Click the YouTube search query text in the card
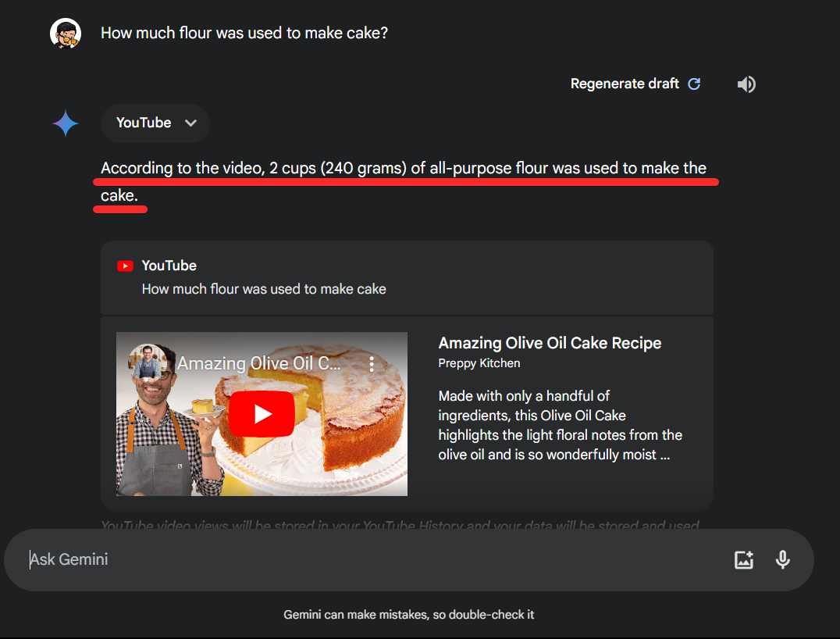 (264, 289)
